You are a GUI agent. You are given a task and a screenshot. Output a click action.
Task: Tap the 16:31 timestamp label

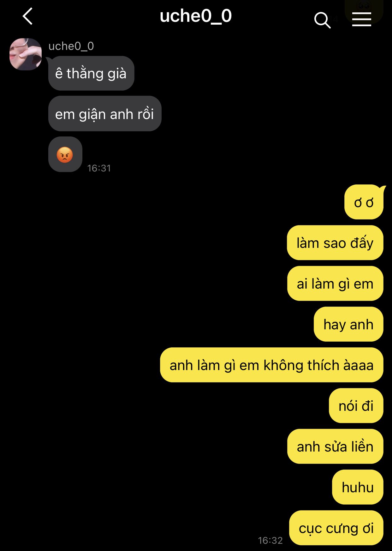99,168
